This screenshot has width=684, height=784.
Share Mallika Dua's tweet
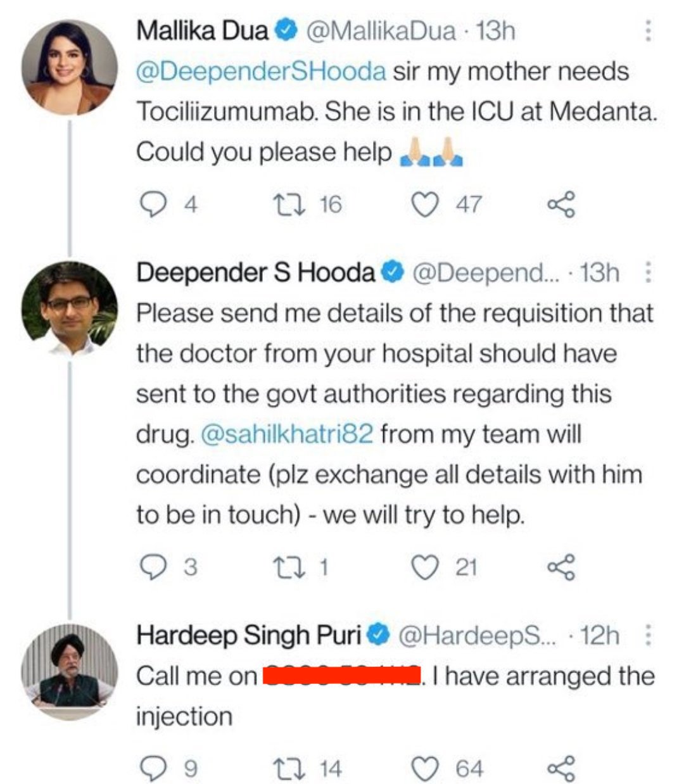point(561,204)
